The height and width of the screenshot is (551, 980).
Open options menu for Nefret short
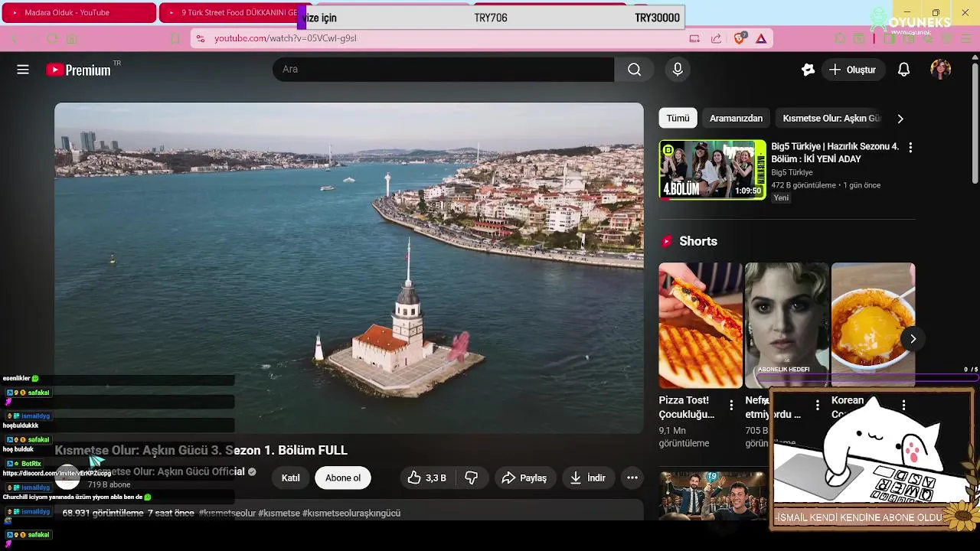pos(818,405)
